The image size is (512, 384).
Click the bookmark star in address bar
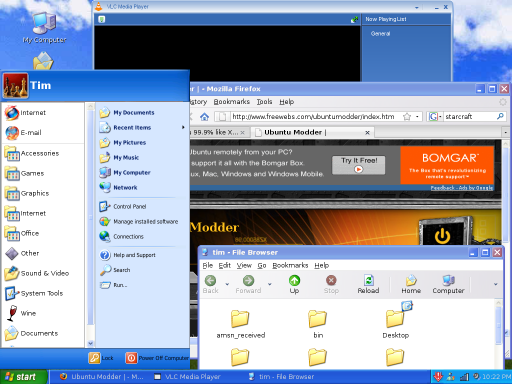pyautogui.click(x=407, y=117)
